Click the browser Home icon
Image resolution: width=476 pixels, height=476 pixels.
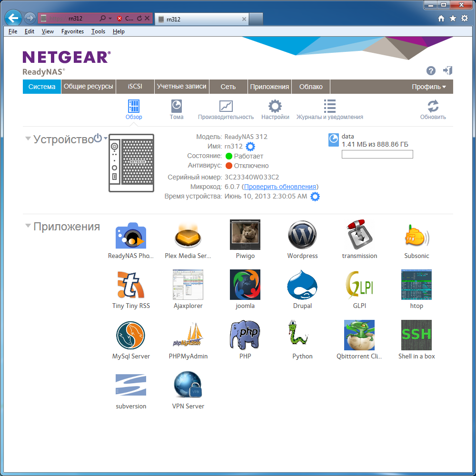click(x=441, y=19)
